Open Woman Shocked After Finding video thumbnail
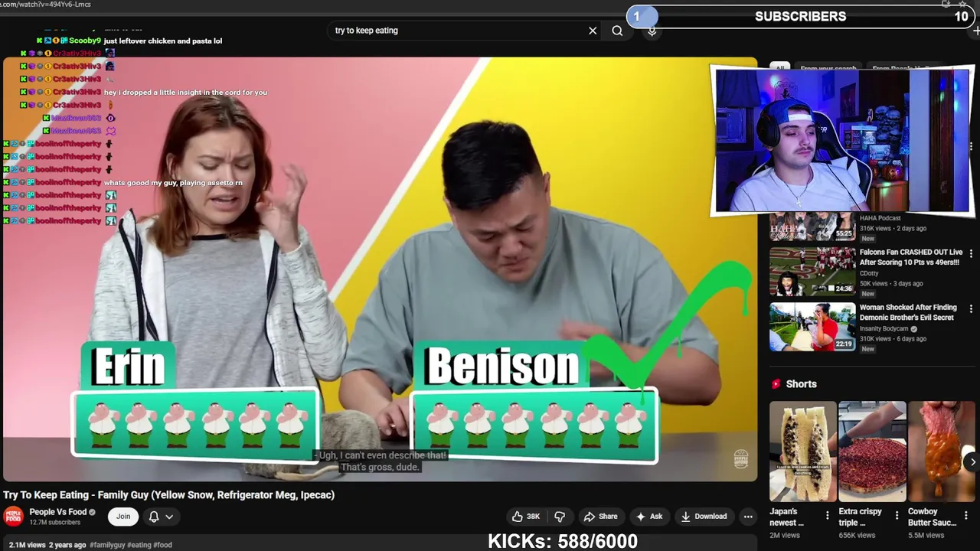 tap(812, 327)
